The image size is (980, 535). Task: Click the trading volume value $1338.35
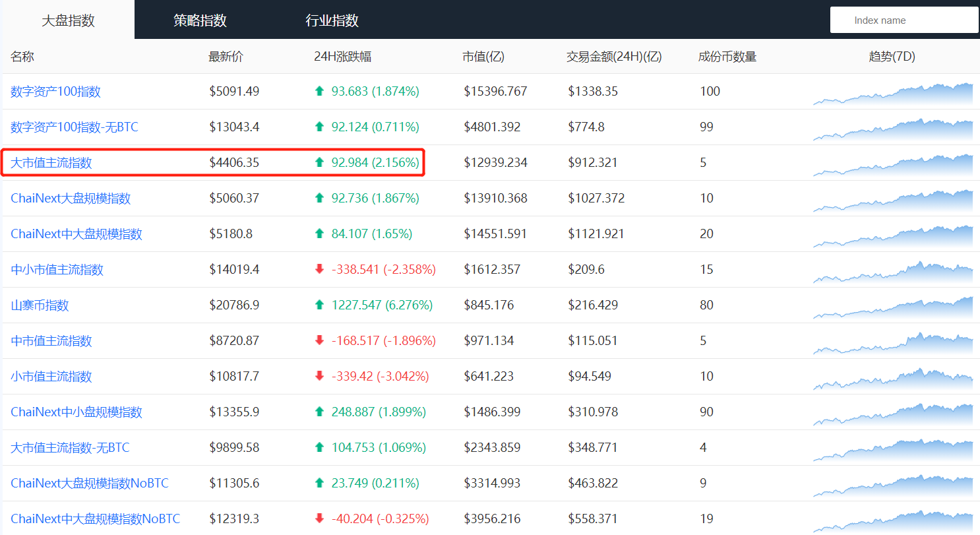[x=593, y=92]
